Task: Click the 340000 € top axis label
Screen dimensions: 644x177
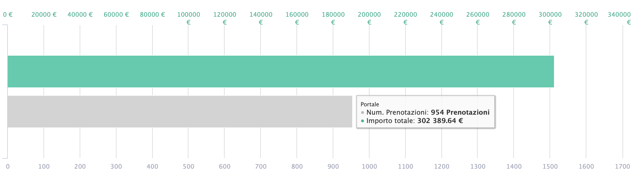Action: pyautogui.click(x=619, y=18)
